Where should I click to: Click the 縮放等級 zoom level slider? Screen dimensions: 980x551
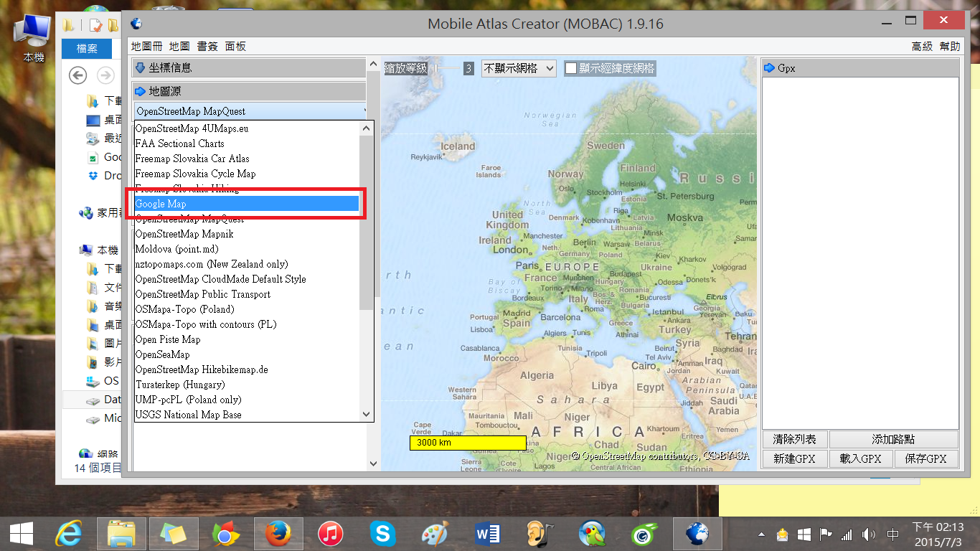[x=446, y=68]
